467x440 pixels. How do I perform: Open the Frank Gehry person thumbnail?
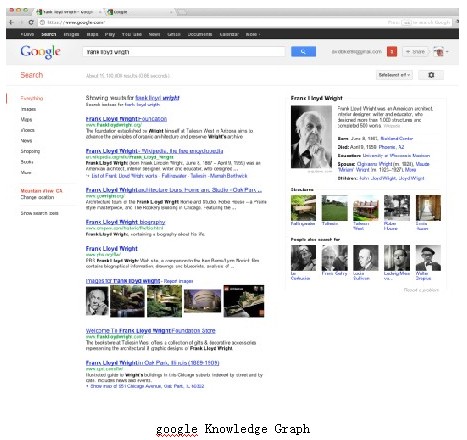[x=334, y=258]
